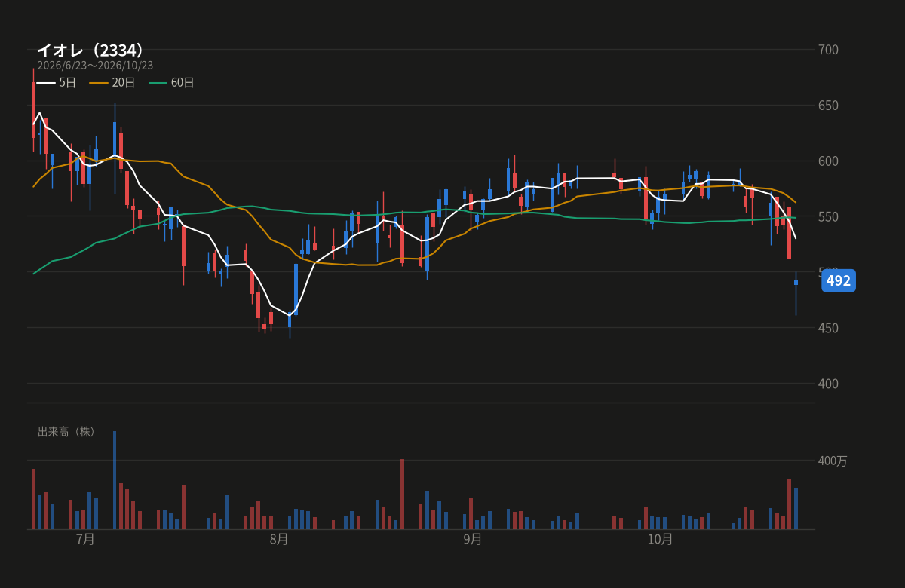Click the date range 2026/6/23〜2026/10/23 text

coord(95,66)
